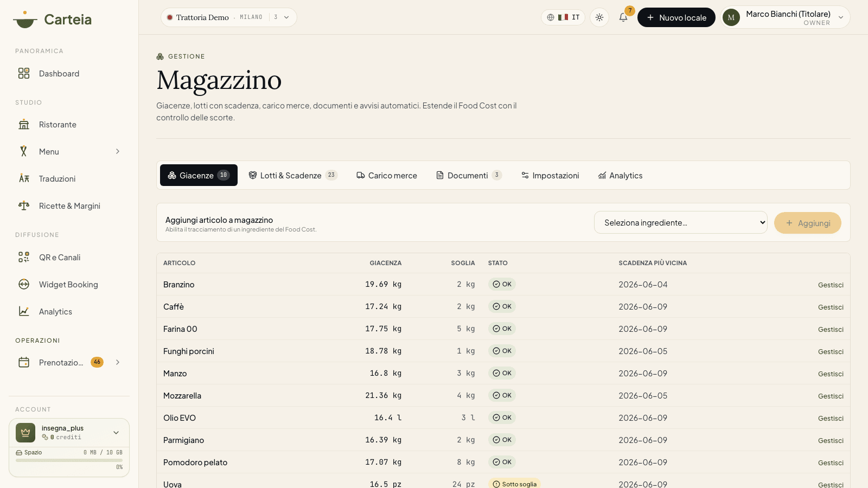The height and width of the screenshot is (488, 868).
Task: Expand the insegna_plus account chevron
Action: (116, 433)
